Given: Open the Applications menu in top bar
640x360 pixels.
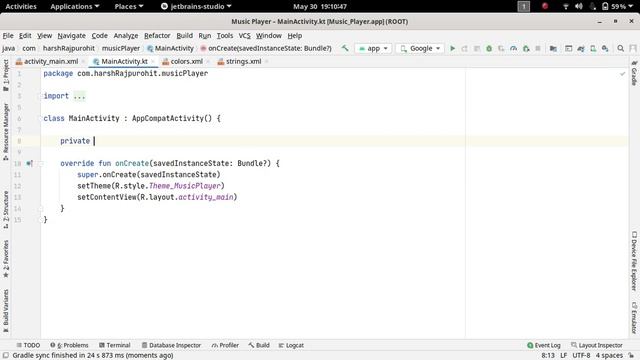Looking at the screenshot, I should tap(75, 6).
